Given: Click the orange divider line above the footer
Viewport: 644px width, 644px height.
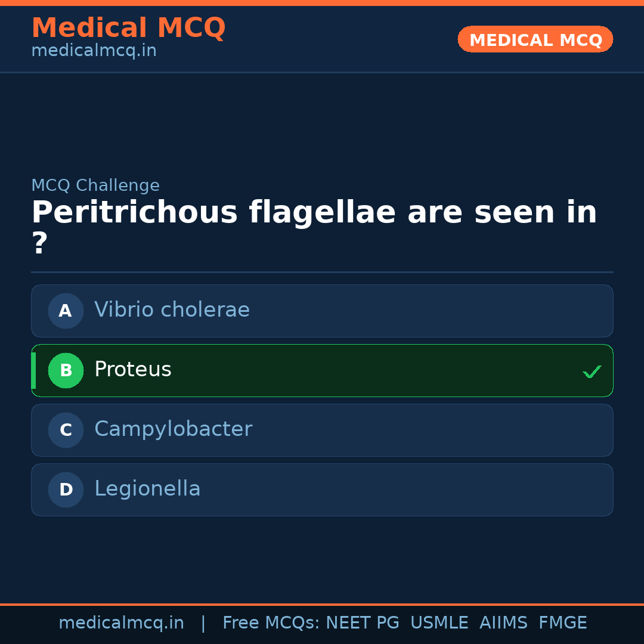Looking at the screenshot, I should [x=322, y=604].
